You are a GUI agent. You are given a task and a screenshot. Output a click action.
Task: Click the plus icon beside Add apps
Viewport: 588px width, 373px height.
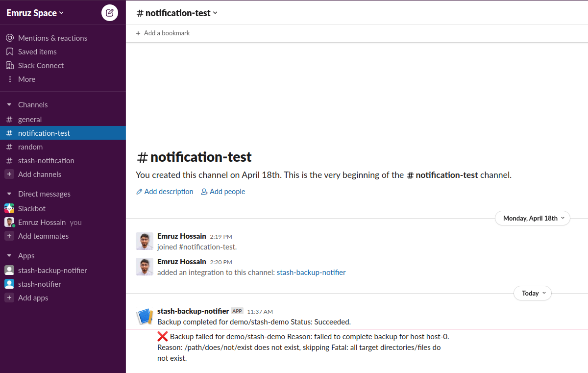(x=9, y=298)
